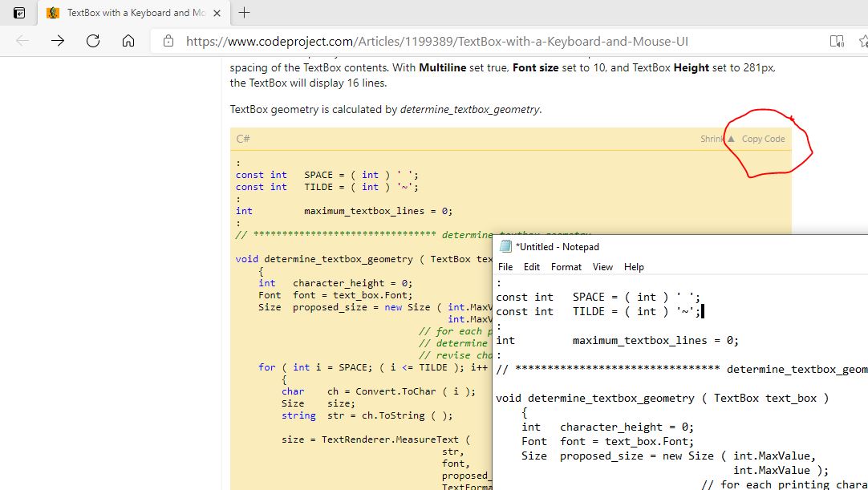
Task: Click Copy Code on the code block
Action: [x=764, y=139]
